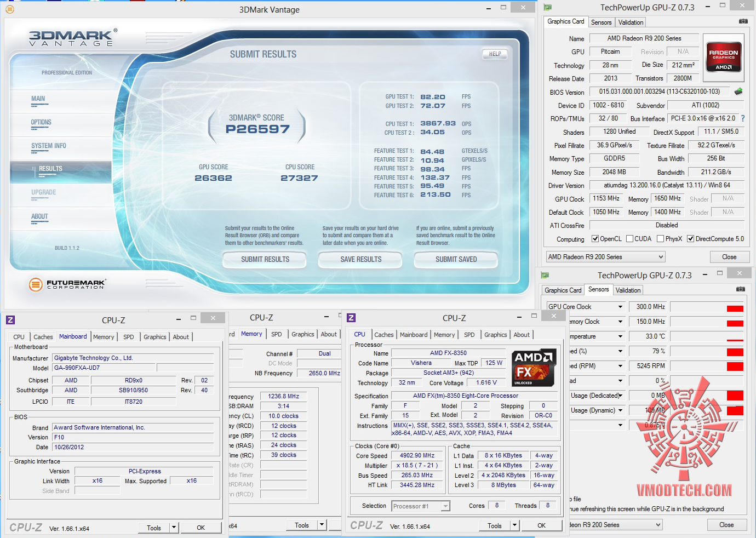Click the AMD FX Unlocked logo in CPU-Z
This screenshot has width=756, height=538.
[x=534, y=368]
